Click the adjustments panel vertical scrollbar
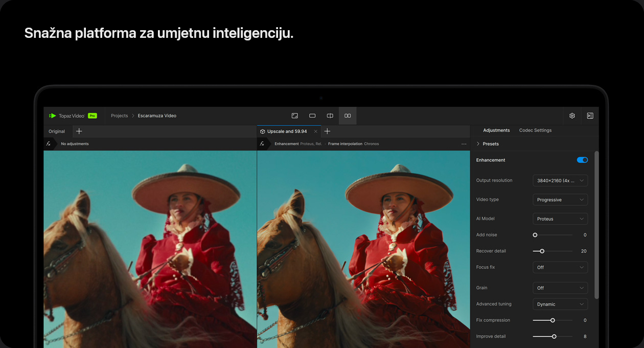 596,225
